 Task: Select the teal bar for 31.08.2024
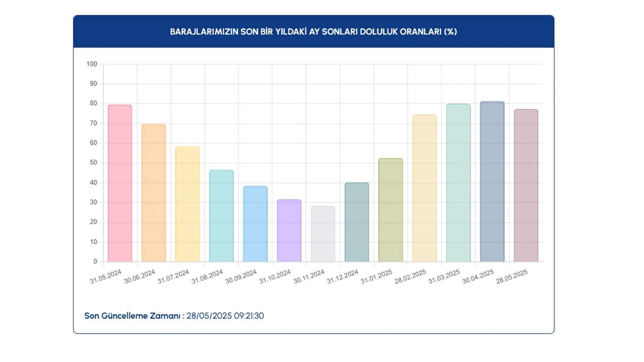[221, 216]
